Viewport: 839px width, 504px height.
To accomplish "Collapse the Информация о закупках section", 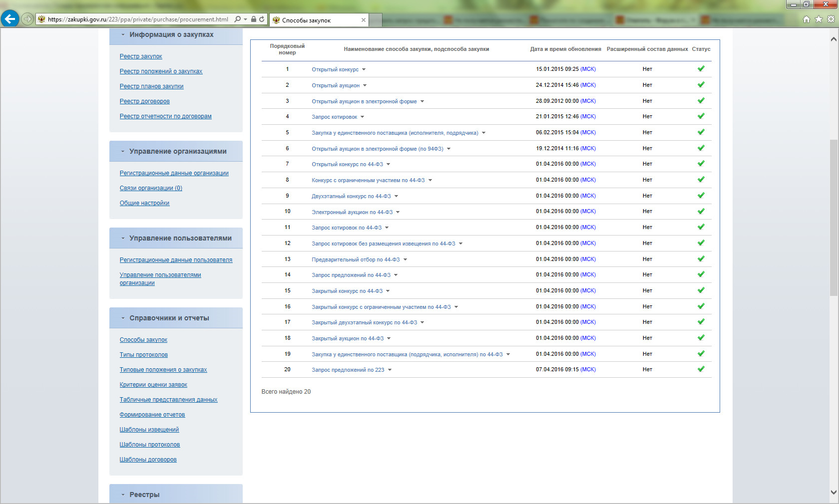I will (x=123, y=35).
